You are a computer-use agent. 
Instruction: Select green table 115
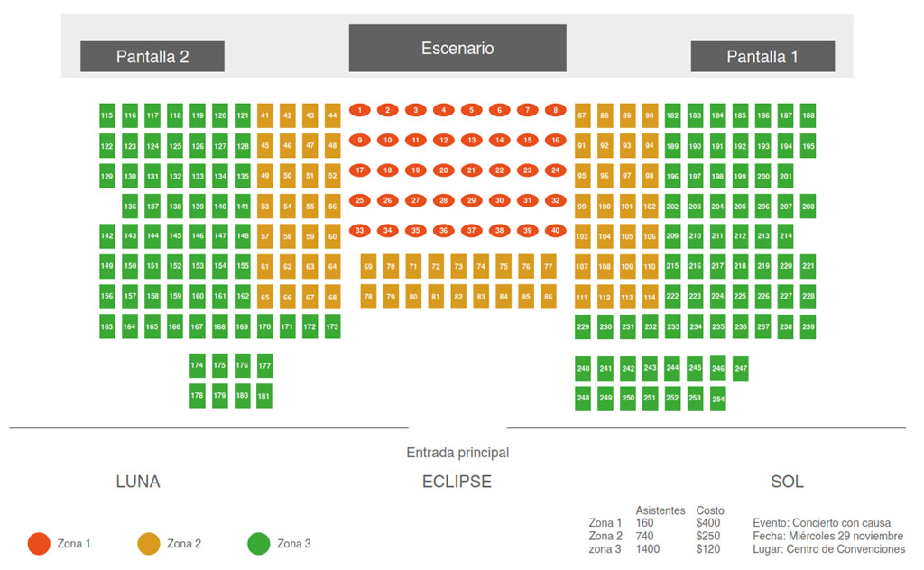coord(107,115)
